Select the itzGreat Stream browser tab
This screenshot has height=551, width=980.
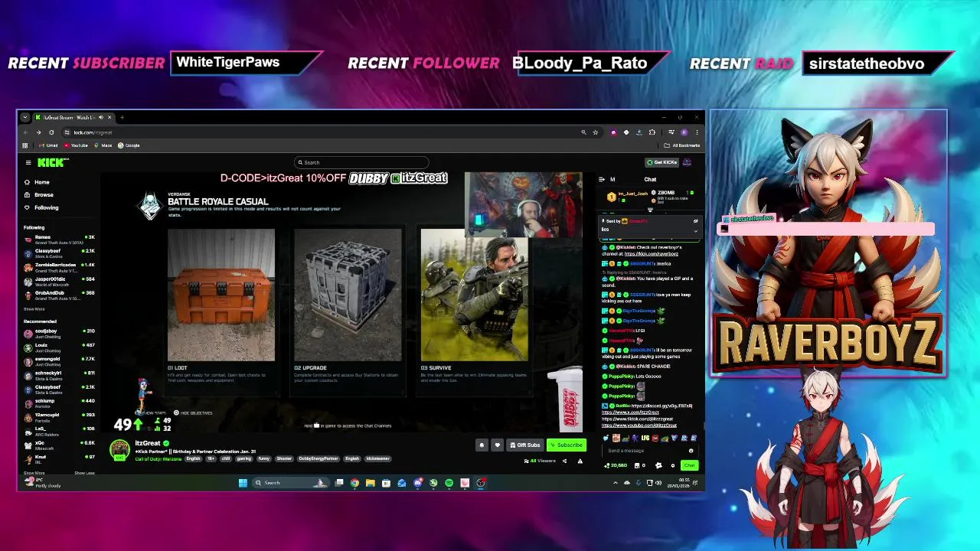pyautogui.click(x=73, y=117)
